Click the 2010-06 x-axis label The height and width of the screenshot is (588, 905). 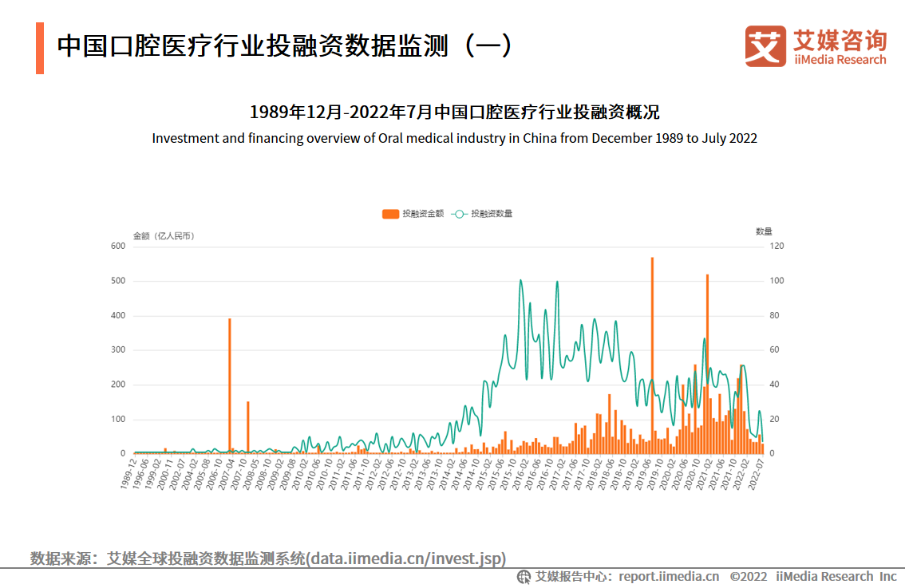(x=312, y=474)
